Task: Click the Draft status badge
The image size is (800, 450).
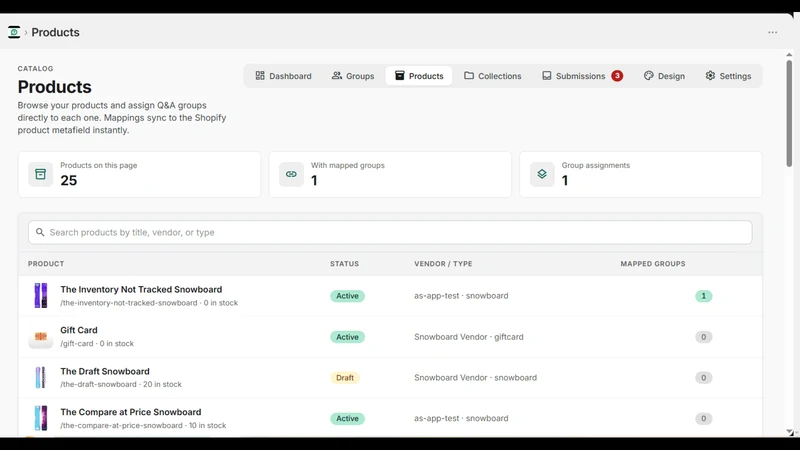Action: tap(345, 378)
